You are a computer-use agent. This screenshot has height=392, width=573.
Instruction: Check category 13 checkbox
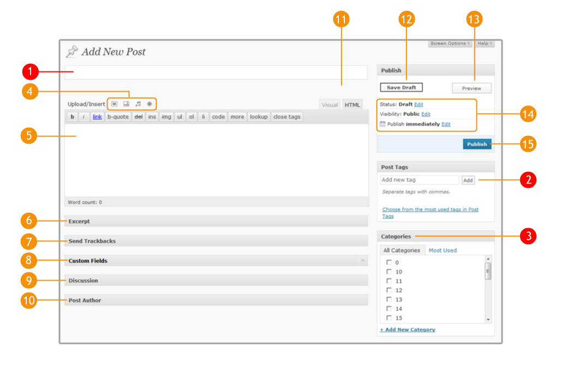click(x=389, y=299)
